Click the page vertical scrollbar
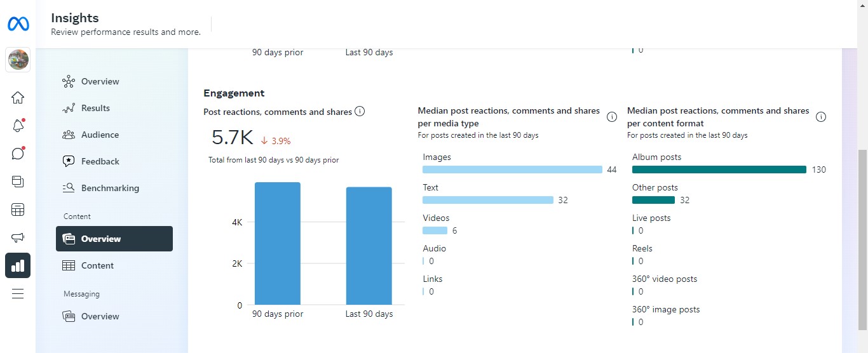The image size is (868, 353). (862, 241)
